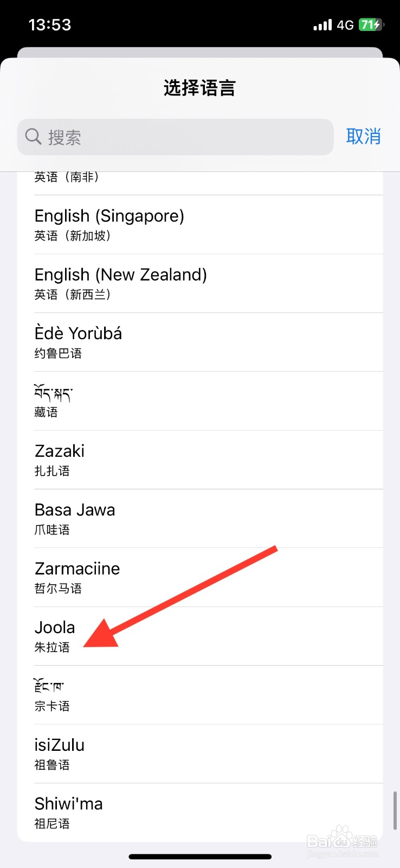Viewport: 400px width, 868px height.
Task: Select English (Singapore) language
Action: click(199, 225)
